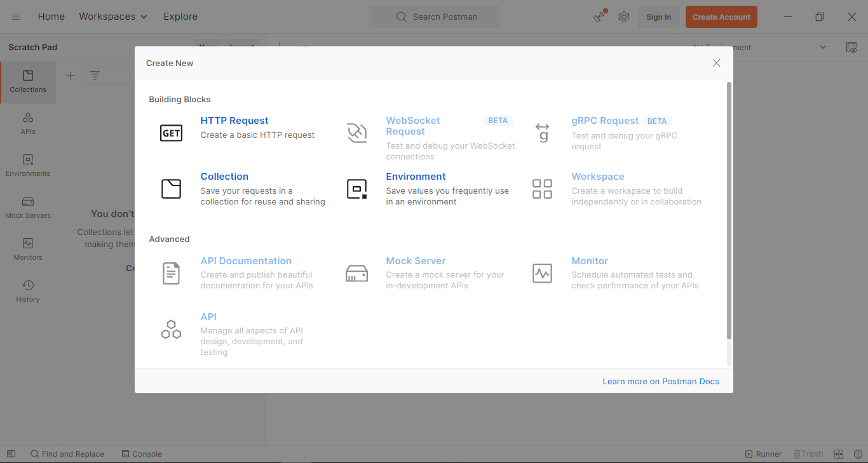
Task: Click the API title link
Action: [208, 317]
